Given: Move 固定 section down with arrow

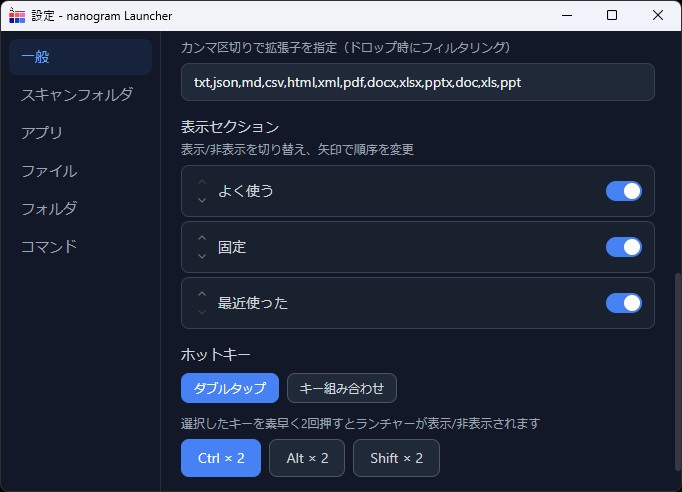Looking at the screenshot, I should point(202,256).
